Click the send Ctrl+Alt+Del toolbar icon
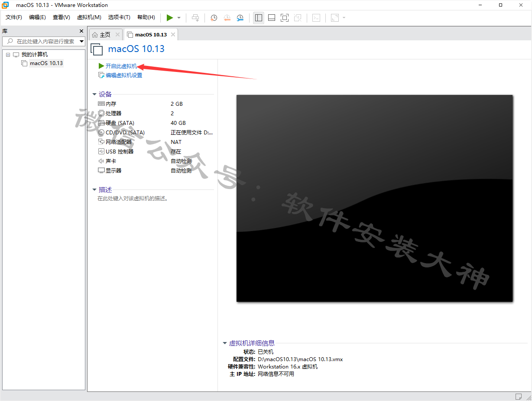The image size is (532, 401). [x=195, y=18]
